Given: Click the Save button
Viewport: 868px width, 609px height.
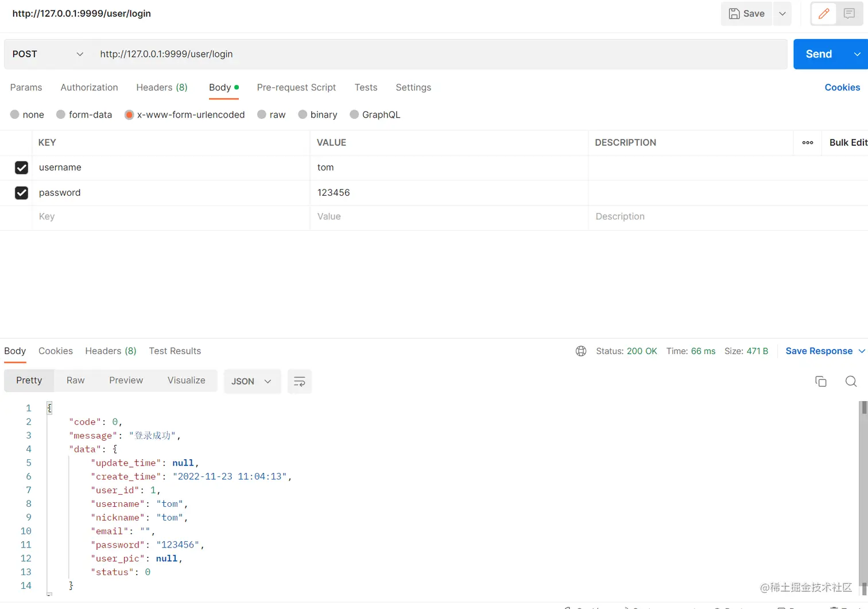Looking at the screenshot, I should (746, 14).
